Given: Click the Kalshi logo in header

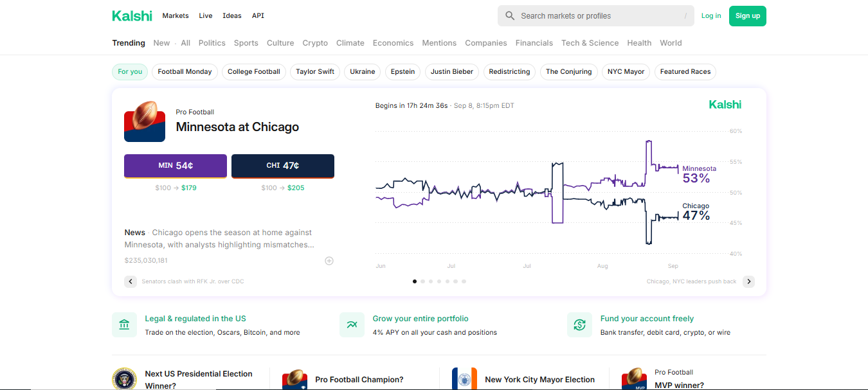Looking at the screenshot, I should pos(132,15).
